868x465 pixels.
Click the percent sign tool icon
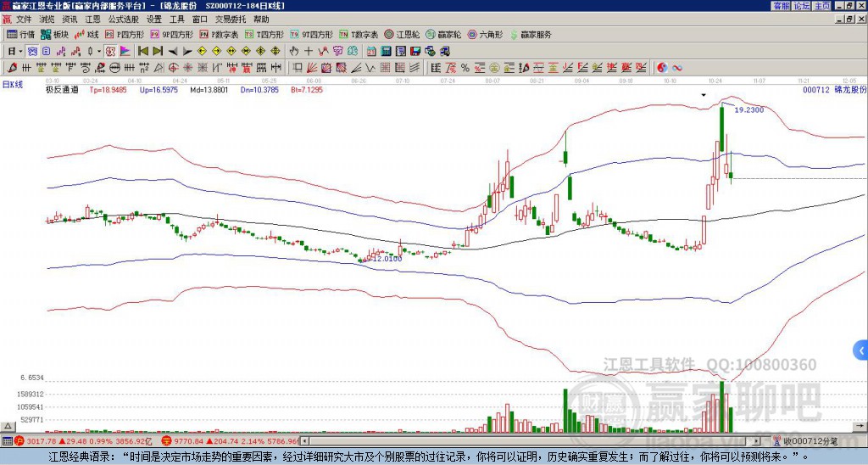[465, 68]
